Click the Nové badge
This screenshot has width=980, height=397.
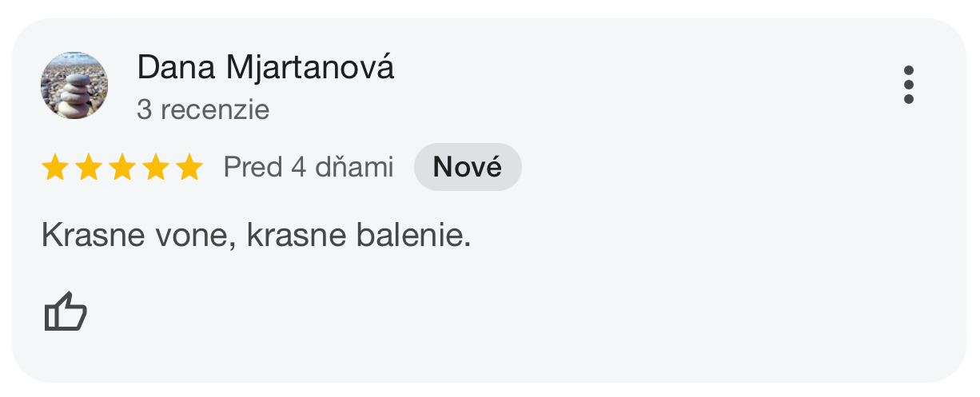(468, 167)
